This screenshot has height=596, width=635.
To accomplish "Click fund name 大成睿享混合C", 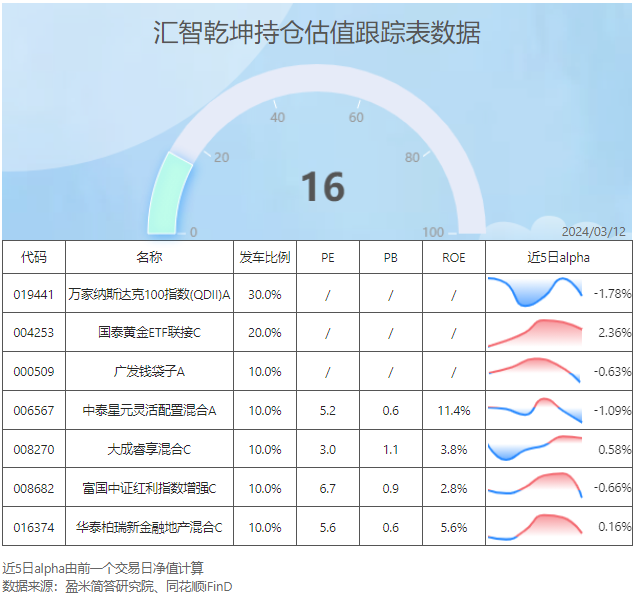I will click(x=149, y=449).
